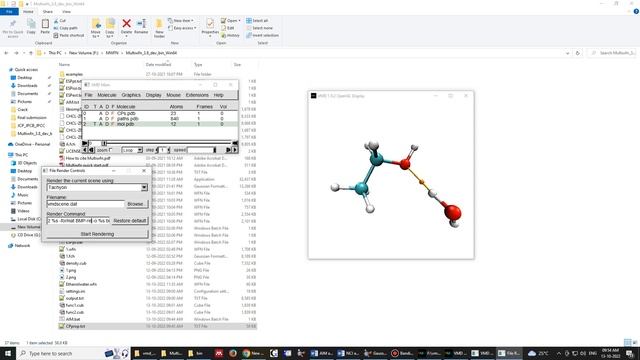The image size is (640, 360).
Task: Click the Move to folder icon
Action: pyautogui.click(x=96, y=24)
